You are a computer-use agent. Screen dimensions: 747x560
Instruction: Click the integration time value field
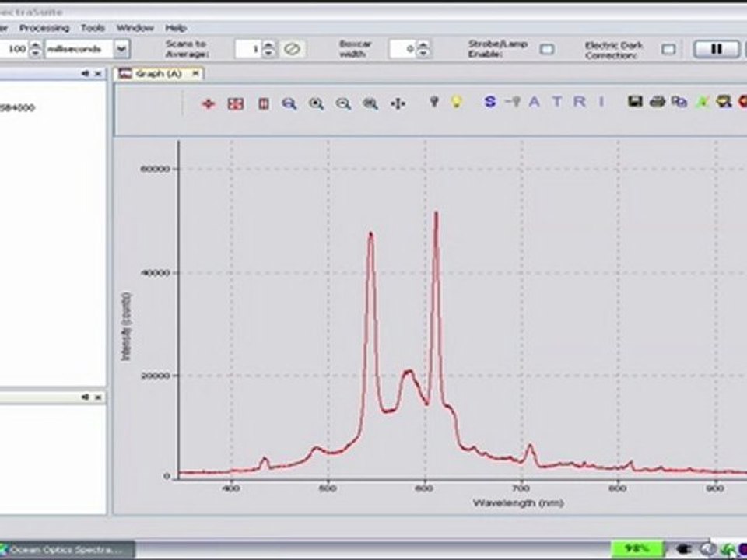tap(14, 48)
